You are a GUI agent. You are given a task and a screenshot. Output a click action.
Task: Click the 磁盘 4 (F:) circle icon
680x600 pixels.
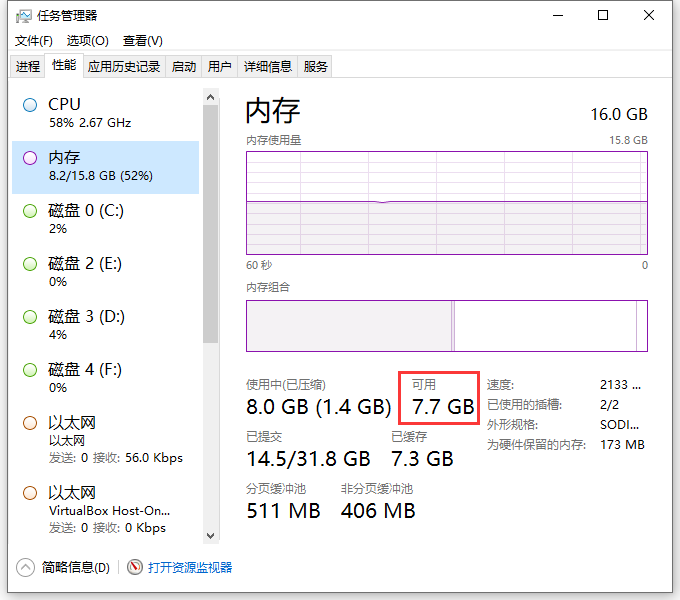pos(30,370)
